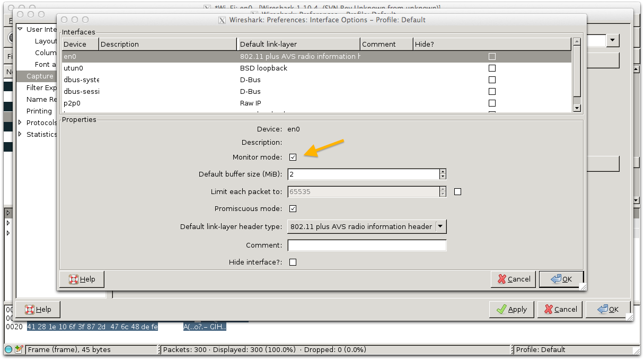Select the dbus-syste device row
Image resolution: width=644 pixels, height=360 pixels.
pos(316,80)
